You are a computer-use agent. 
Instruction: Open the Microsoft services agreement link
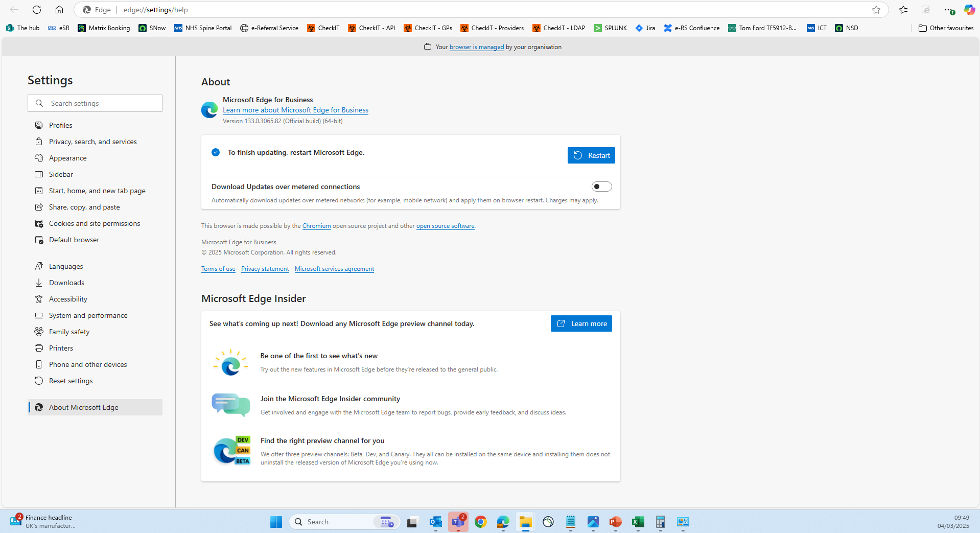334,269
